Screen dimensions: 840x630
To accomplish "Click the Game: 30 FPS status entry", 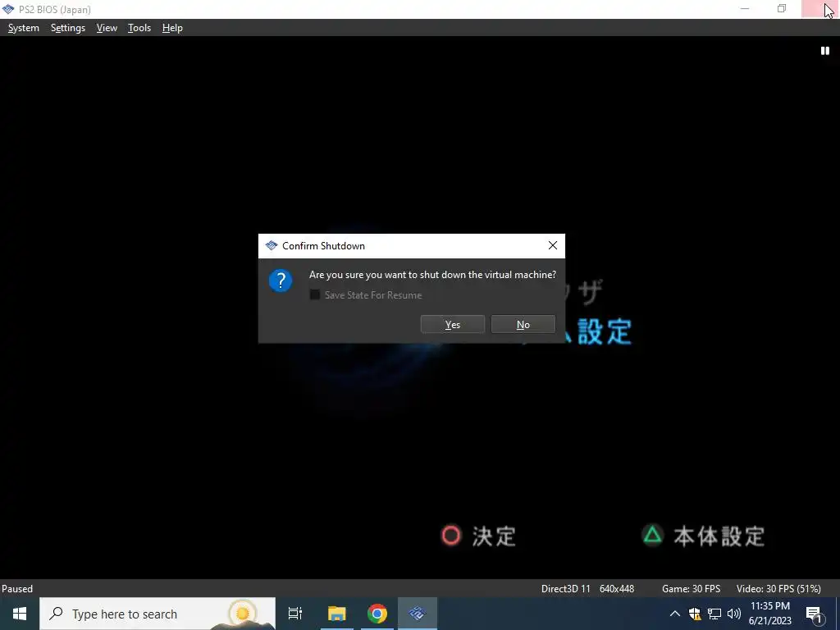I will pyautogui.click(x=691, y=589).
